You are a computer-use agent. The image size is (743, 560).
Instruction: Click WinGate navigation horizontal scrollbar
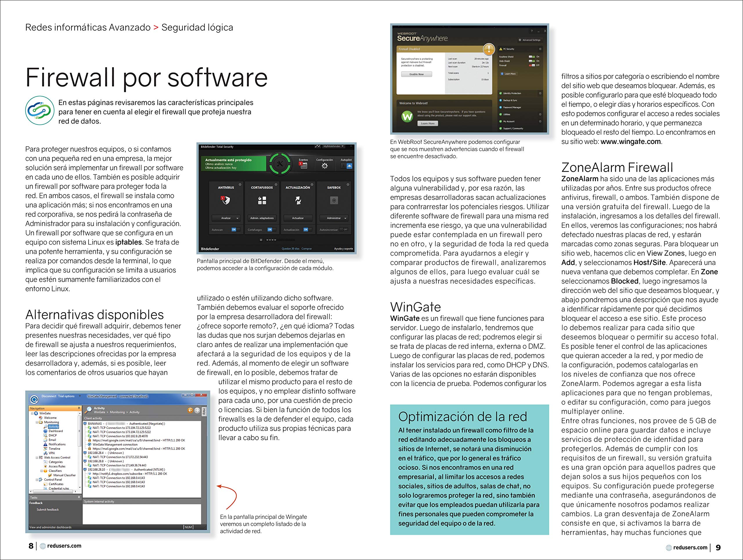click(53, 491)
